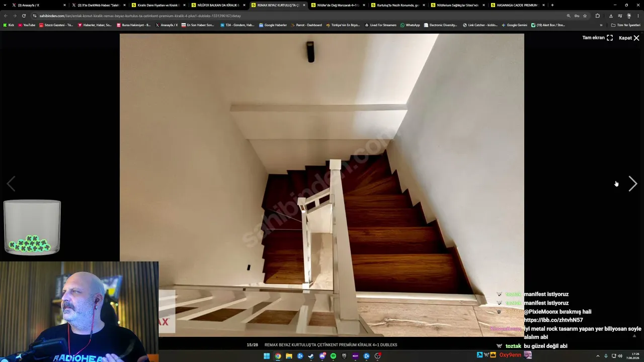644x362 pixels.
Task: Switch to Nilüfer'de Dağ Manzaralı tab
Action: click(338, 5)
